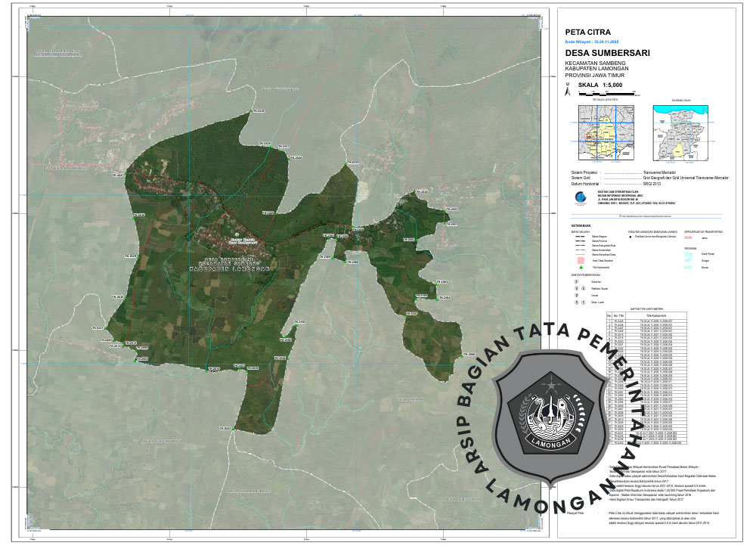Click the cyan Sungai river legend swatch
The height and width of the screenshot is (552, 756).
point(689,260)
